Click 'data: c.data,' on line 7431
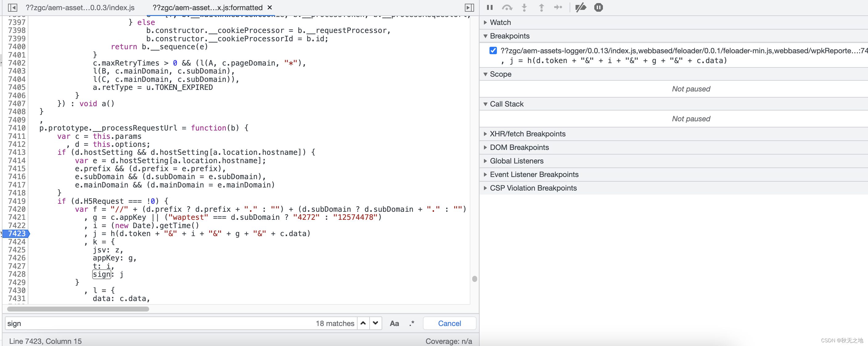This screenshot has height=346, width=868. [x=121, y=299]
